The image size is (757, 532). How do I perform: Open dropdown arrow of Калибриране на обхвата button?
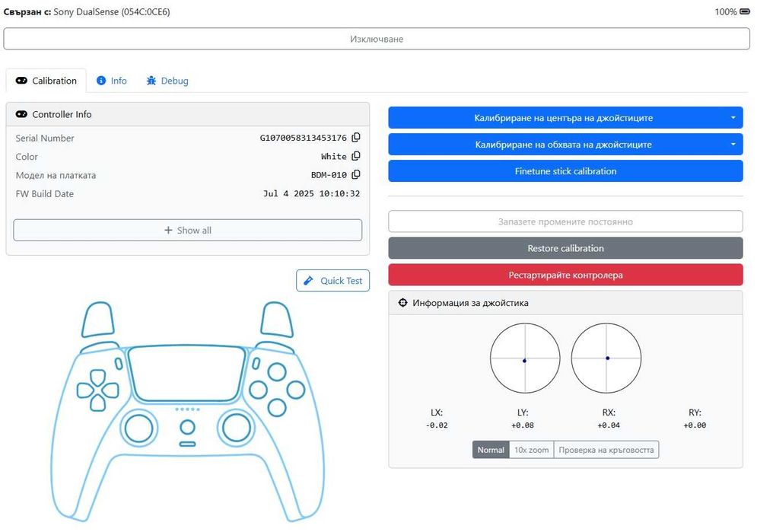[733, 145]
